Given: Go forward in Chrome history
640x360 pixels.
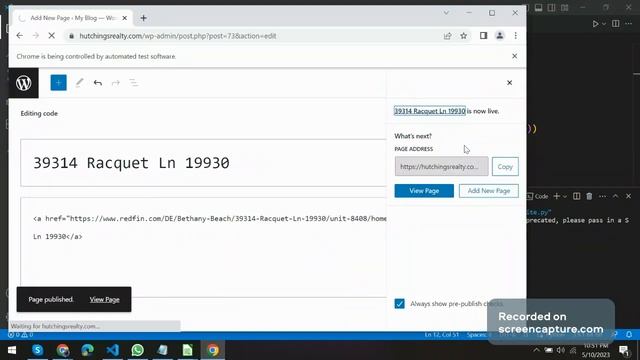Looking at the screenshot, I should pos(36,36).
